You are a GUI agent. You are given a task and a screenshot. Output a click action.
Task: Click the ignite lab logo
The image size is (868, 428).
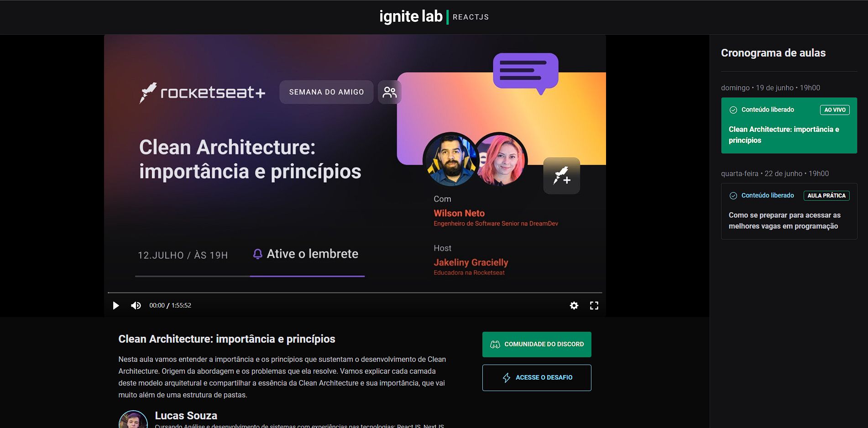point(411,17)
